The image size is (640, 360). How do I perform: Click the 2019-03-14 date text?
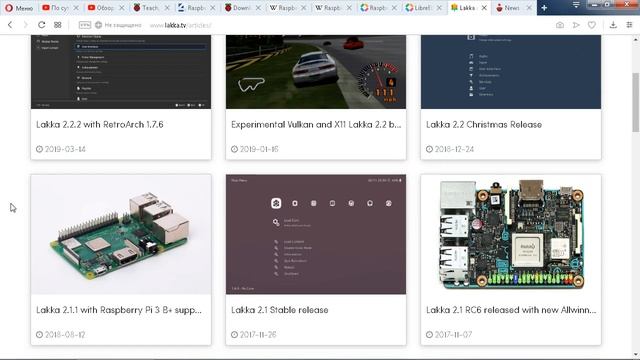[x=65, y=149]
